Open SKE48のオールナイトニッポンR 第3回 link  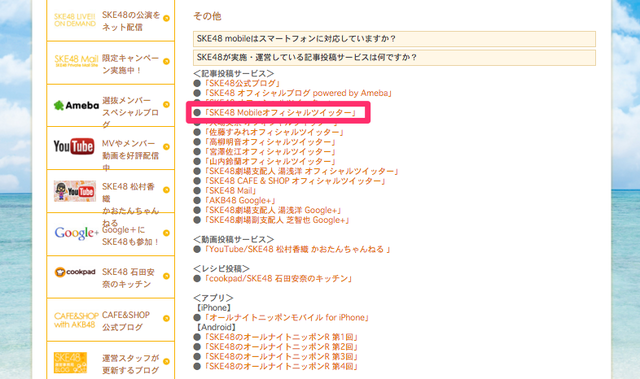282,357
